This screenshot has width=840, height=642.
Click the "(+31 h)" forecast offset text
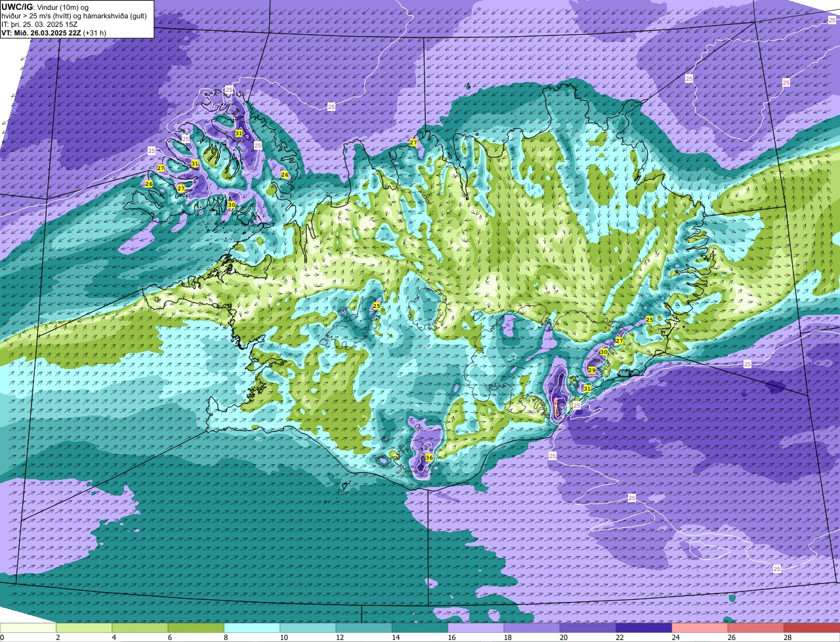(94, 33)
